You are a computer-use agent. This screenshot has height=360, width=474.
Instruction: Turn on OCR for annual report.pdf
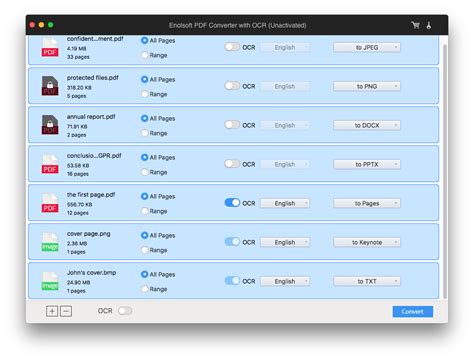point(232,125)
